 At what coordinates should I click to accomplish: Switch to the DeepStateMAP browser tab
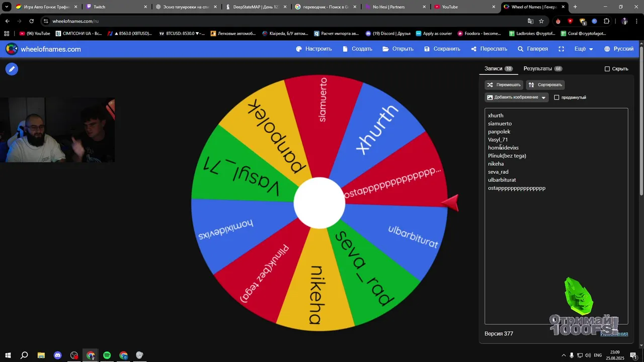[256, 7]
